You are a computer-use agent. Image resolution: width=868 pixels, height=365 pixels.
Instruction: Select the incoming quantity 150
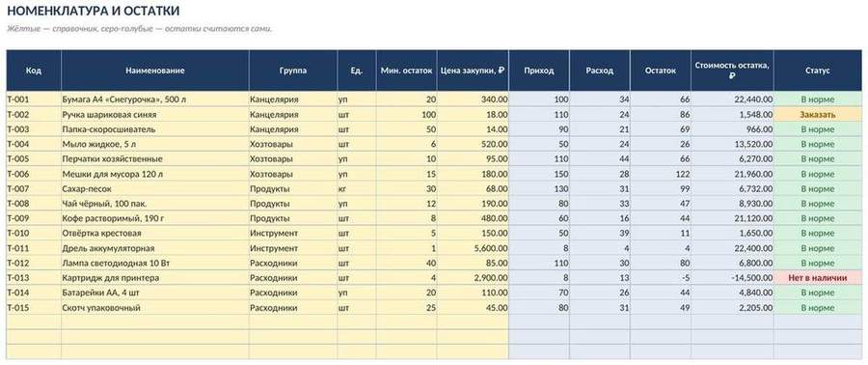coord(538,174)
